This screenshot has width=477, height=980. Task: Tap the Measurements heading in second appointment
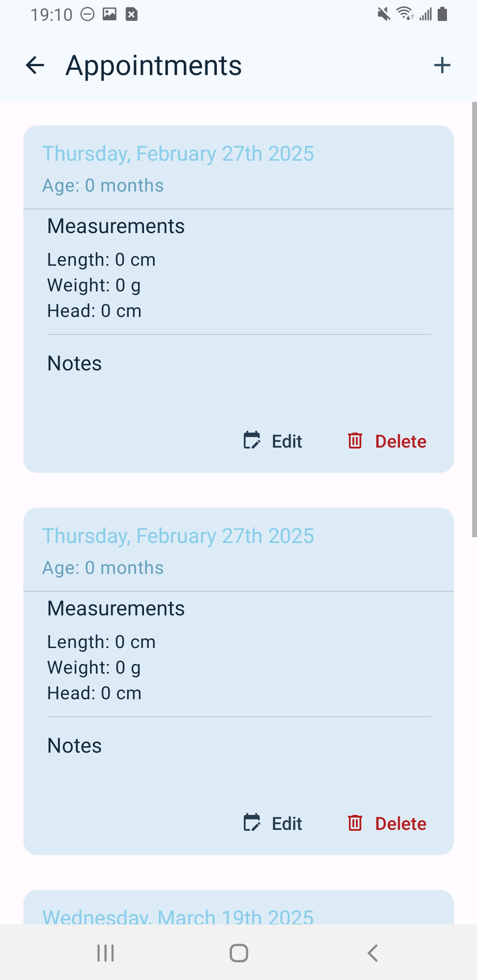[116, 608]
